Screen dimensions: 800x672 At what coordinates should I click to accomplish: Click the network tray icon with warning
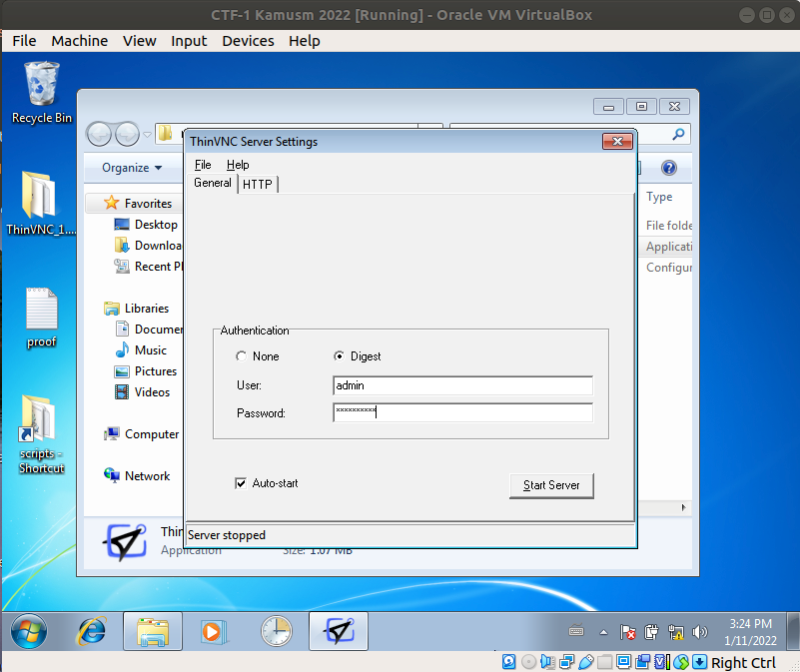(675, 632)
